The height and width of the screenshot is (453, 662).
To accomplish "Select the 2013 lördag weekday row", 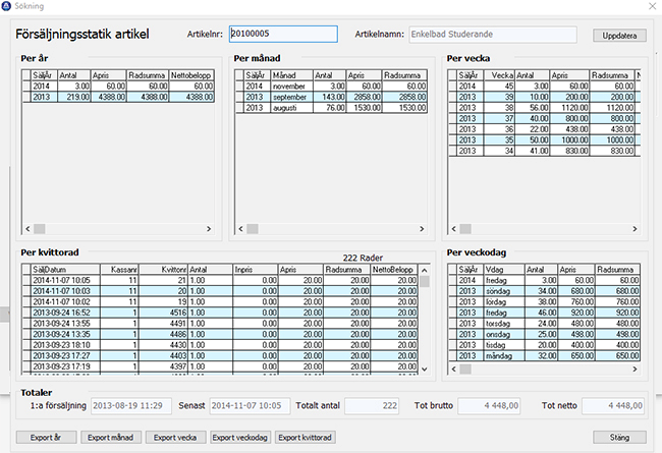I will (x=544, y=302).
